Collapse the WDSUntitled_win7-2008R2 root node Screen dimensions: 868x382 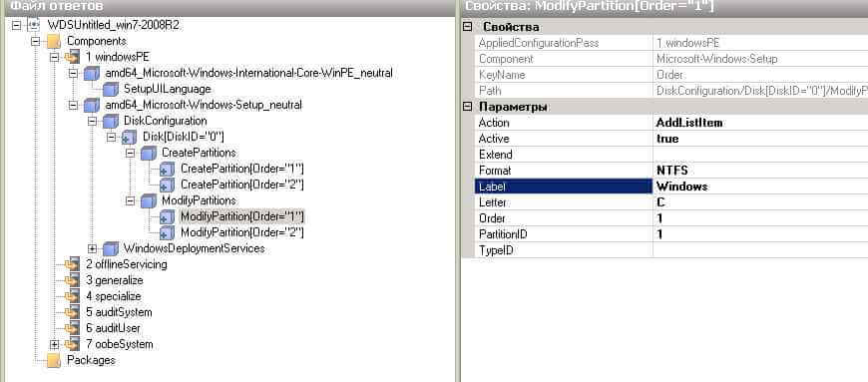click(x=16, y=25)
